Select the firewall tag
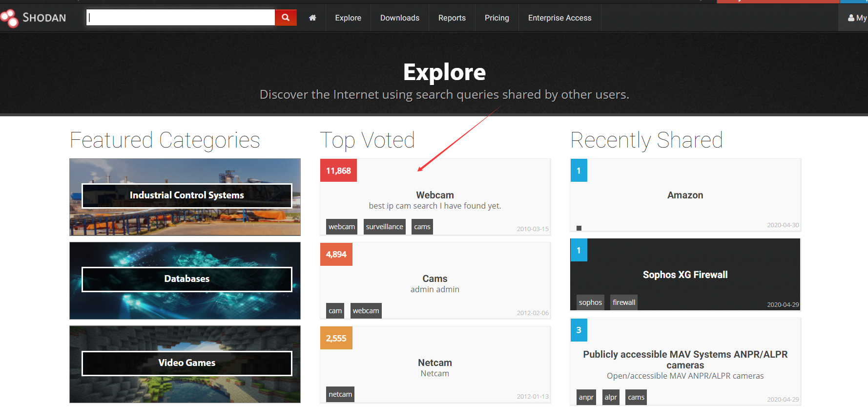 pos(624,302)
